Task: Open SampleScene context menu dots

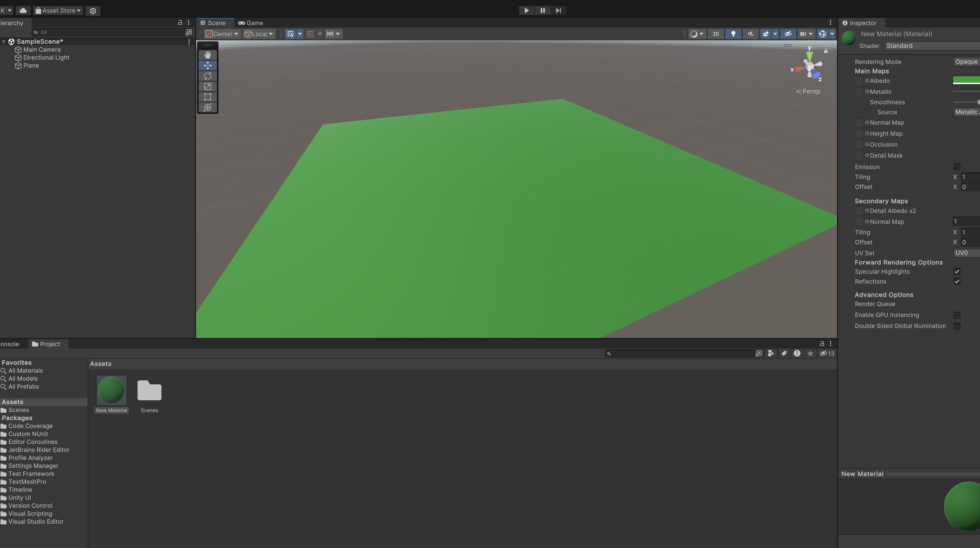Action: coord(189,42)
